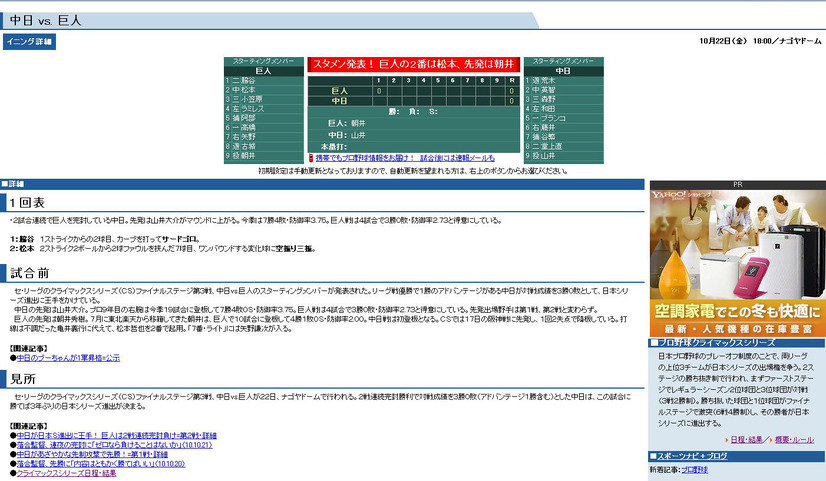Open the スポーツナビ＋ブログ heading link
The image size is (826, 481).
692,456
